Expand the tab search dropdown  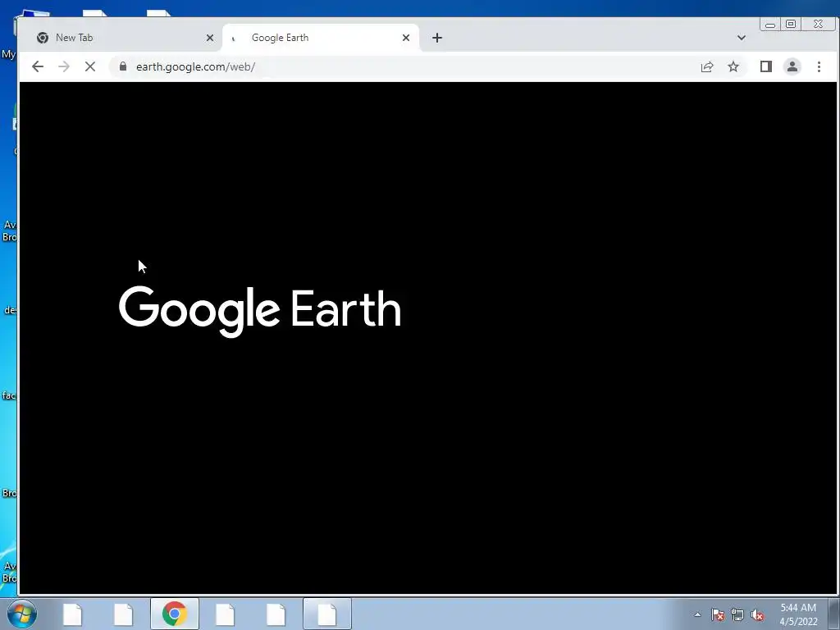click(742, 38)
